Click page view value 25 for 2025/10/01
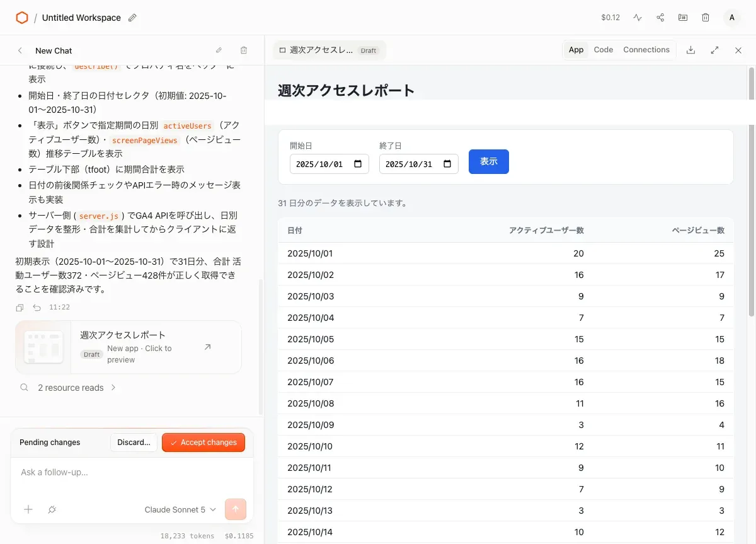Image resolution: width=756 pixels, height=544 pixels. pyautogui.click(x=719, y=253)
